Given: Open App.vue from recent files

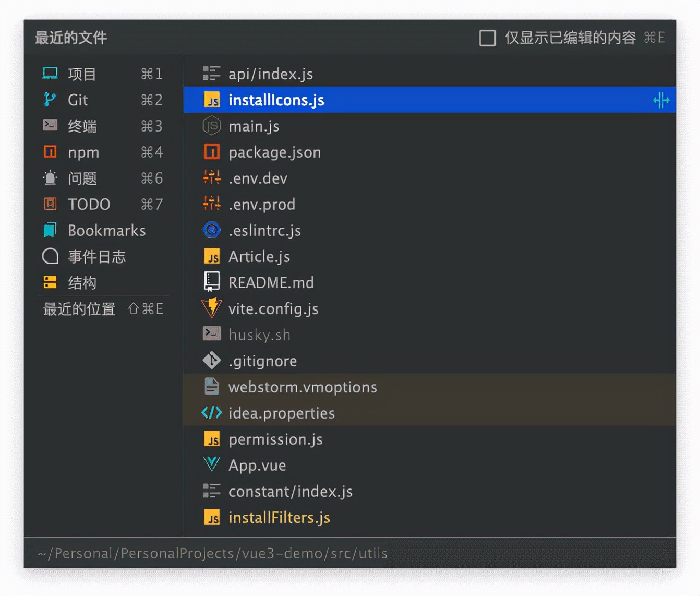Looking at the screenshot, I should click(429, 465).
